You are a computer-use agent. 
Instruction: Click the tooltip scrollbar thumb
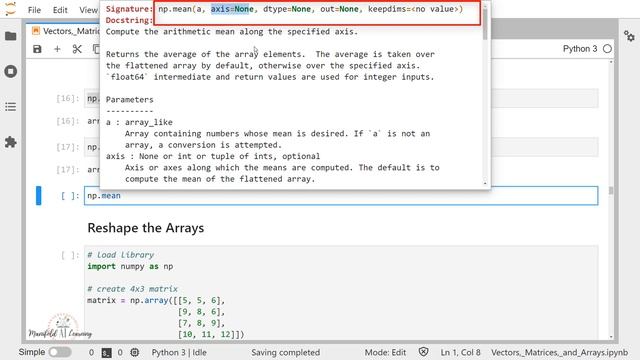(x=485, y=24)
